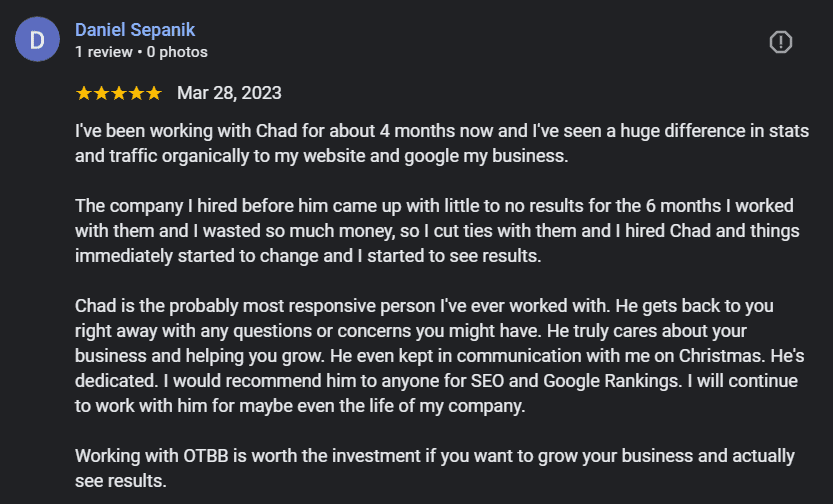Image resolution: width=833 pixels, height=504 pixels.
Task: Click the review date Mar 28, 2023
Action: tap(229, 93)
